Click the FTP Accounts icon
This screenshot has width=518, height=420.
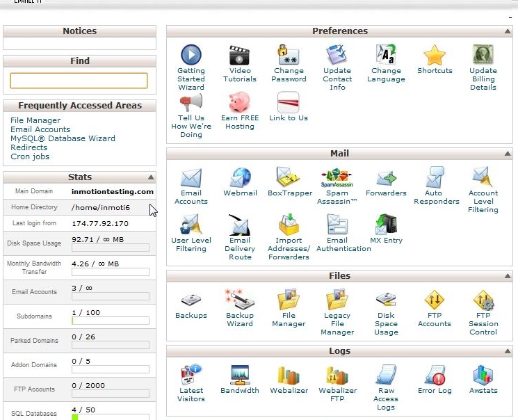point(435,300)
